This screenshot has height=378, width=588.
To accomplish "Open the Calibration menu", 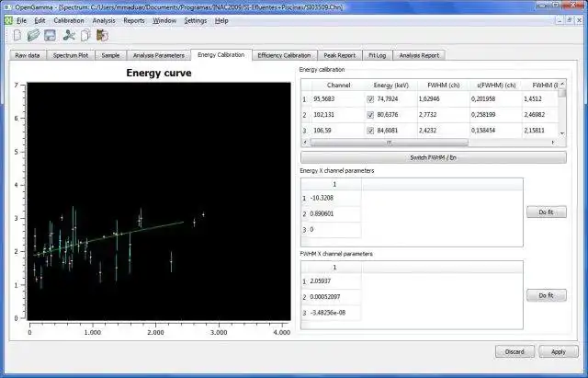I will coord(69,20).
